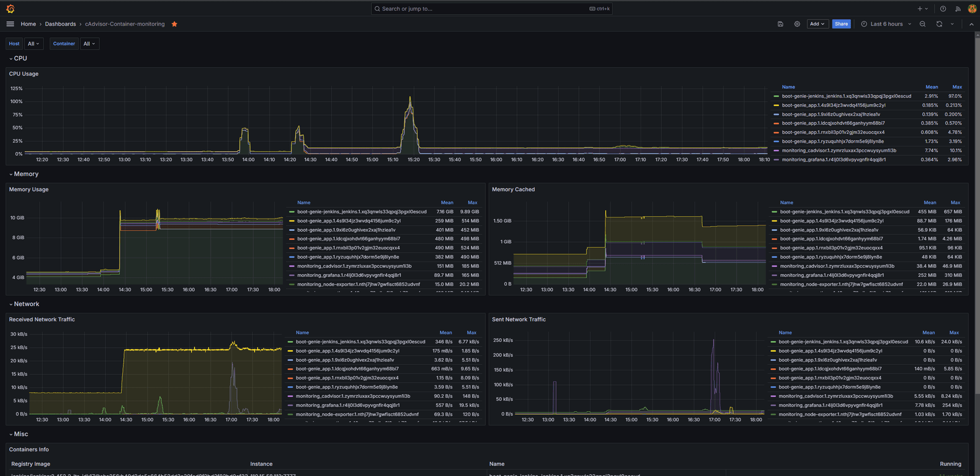Click the Host variable label
The height and width of the screenshot is (476, 980).
coord(14,44)
